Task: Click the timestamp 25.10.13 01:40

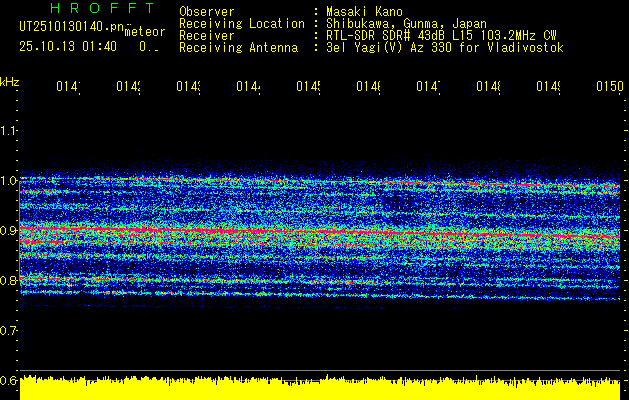Action: coord(68,47)
